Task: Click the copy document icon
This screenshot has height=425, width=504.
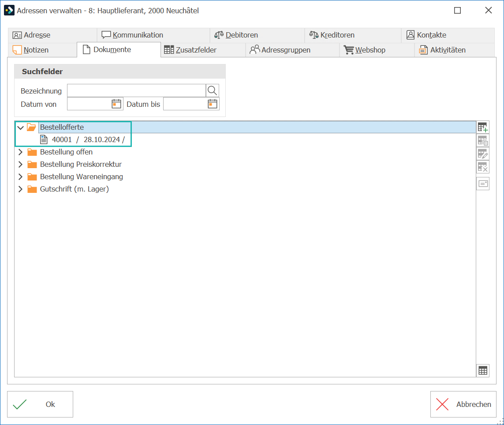Action: click(x=482, y=141)
